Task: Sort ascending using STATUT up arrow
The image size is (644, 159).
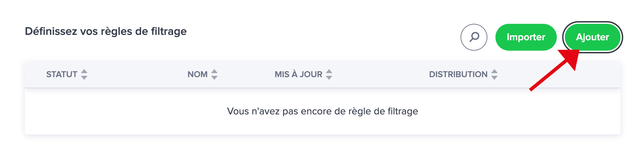Action: pyautogui.click(x=84, y=71)
